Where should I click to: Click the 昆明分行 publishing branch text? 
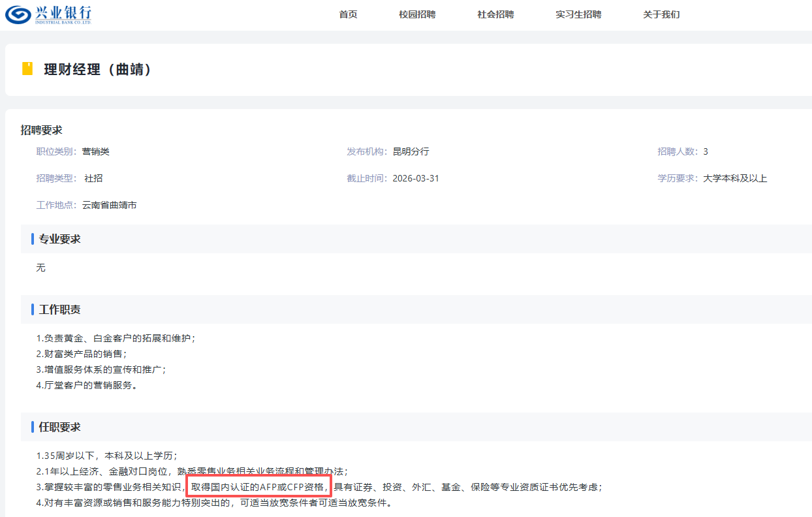click(411, 151)
